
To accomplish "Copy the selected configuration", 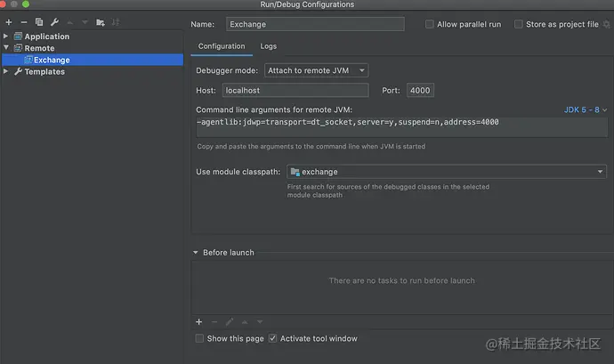I will pos(39,22).
